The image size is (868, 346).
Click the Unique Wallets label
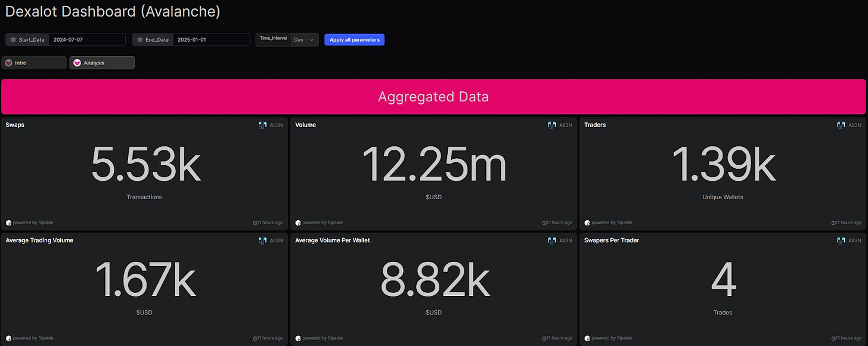[x=723, y=197]
